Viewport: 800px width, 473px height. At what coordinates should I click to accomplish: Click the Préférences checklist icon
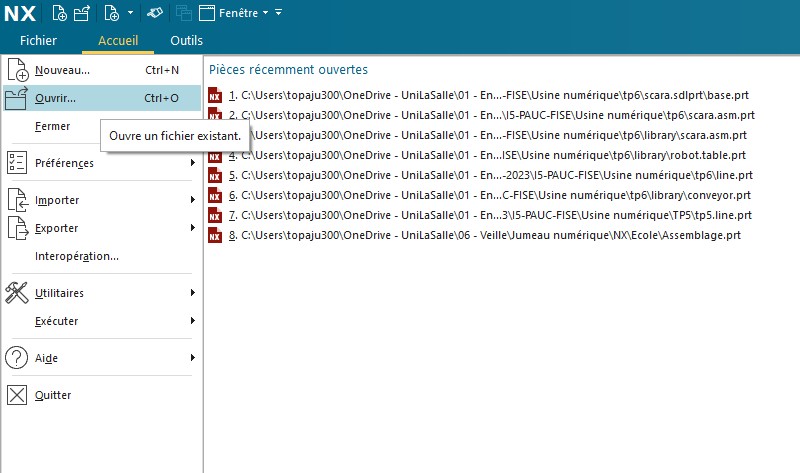coord(17,163)
